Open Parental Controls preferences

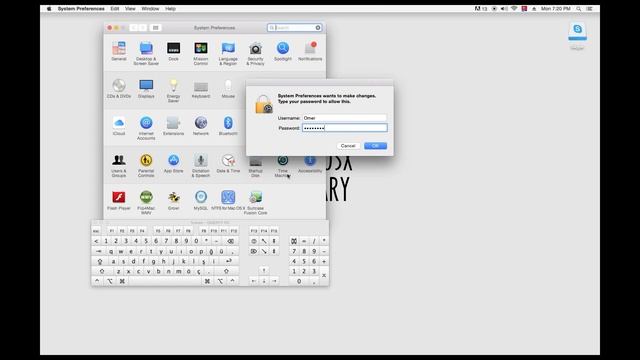pyautogui.click(x=146, y=165)
